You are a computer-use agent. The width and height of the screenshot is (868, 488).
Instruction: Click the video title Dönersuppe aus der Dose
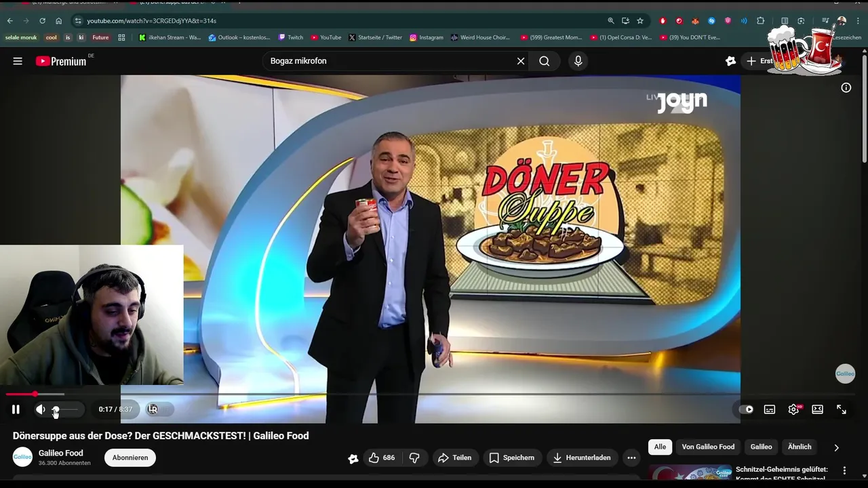coord(161,436)
